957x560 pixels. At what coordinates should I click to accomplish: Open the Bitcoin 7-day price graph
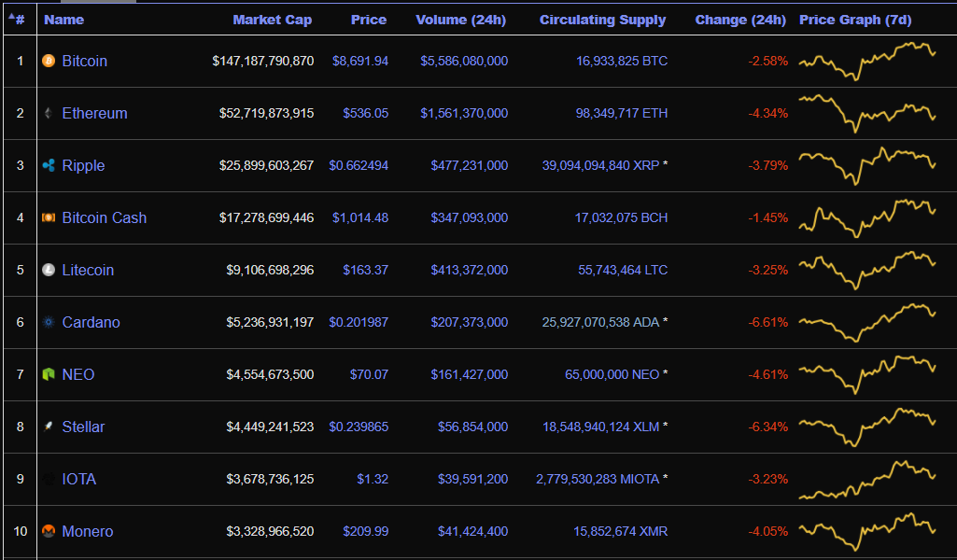867,61
